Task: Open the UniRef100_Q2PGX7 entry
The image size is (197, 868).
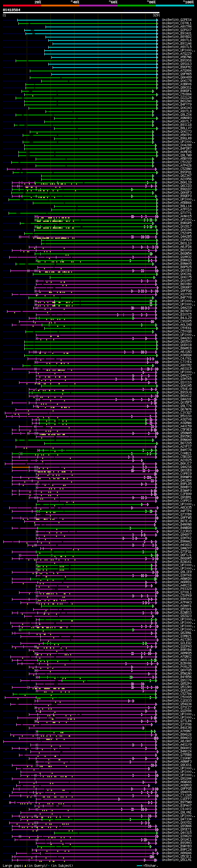Action: [x=177, y=30]
